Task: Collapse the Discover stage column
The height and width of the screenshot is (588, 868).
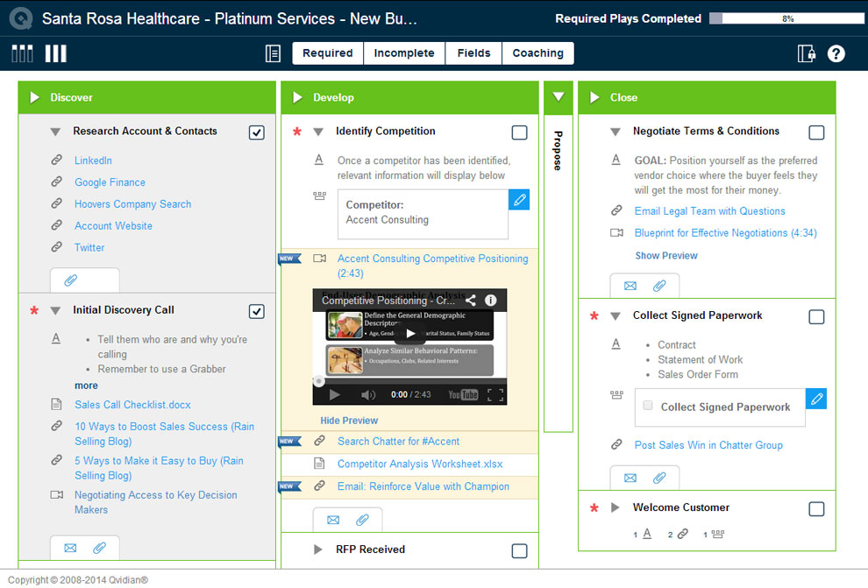Action: tap(34, 97)
